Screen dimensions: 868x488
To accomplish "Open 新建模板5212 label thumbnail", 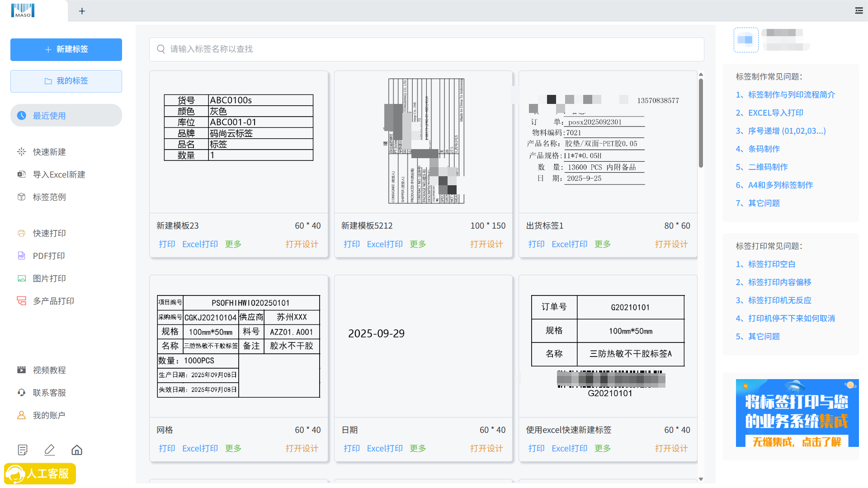I will (x=423, y=141).
